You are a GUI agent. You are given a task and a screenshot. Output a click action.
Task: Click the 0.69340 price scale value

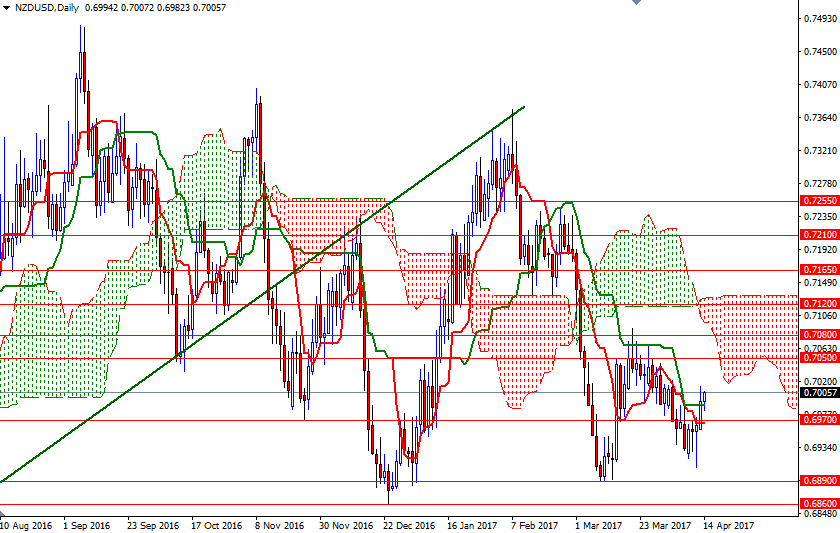(x=820, y=448)
